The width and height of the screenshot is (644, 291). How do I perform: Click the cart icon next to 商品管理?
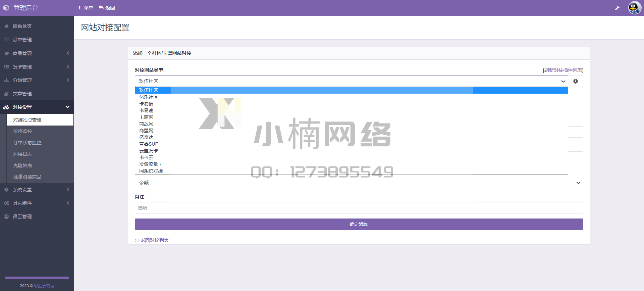pos(6,53)
